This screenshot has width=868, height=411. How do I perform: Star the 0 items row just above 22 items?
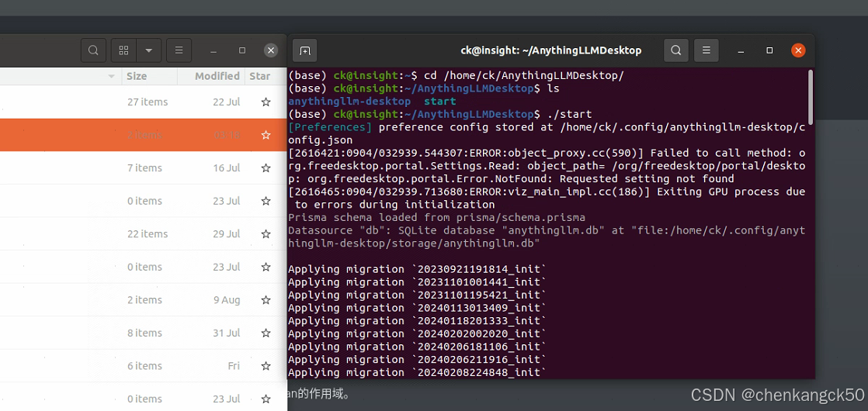(266, 201)
